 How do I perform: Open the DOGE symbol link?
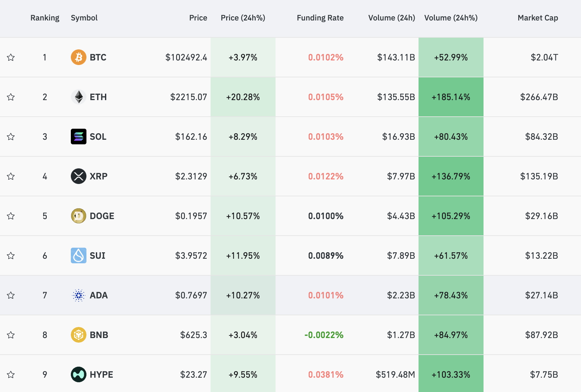tap(102, 216)
